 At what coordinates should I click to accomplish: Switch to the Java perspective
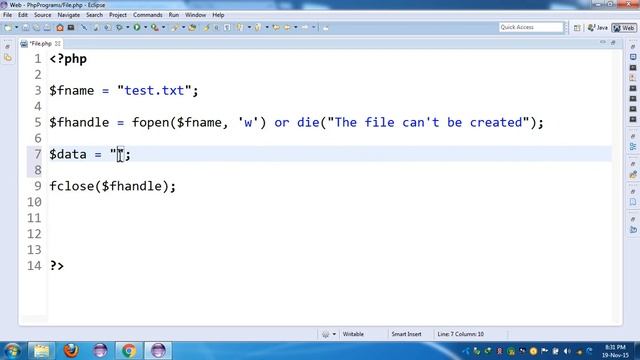click(598, 28)
